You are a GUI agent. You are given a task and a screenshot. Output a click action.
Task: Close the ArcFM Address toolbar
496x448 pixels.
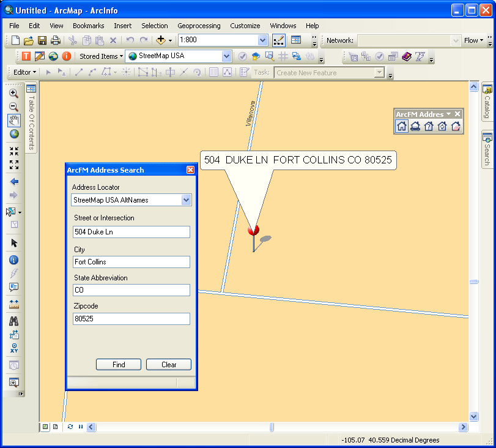[x=457, y=114]
